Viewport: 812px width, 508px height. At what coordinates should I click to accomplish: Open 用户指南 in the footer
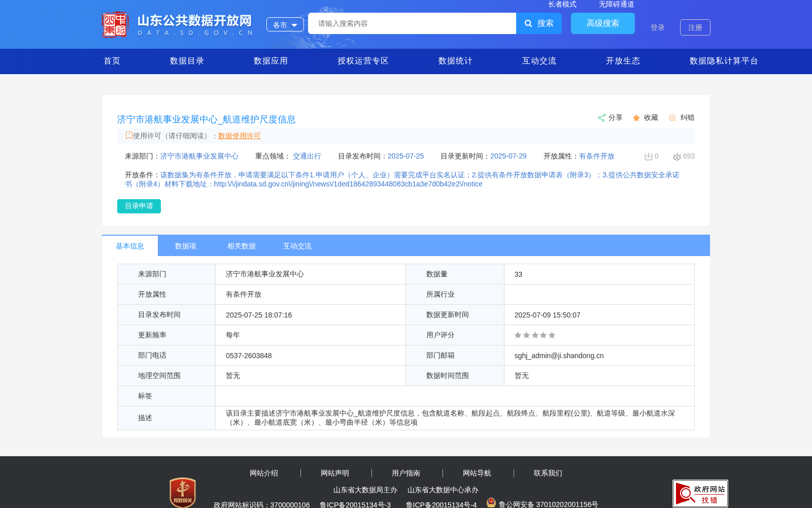click(x=406, y=473)
